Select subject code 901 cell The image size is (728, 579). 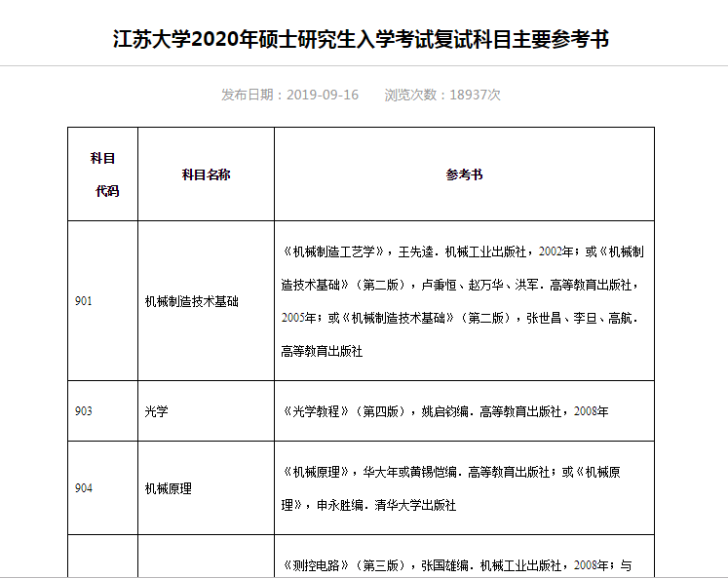(x=102, y=301)
